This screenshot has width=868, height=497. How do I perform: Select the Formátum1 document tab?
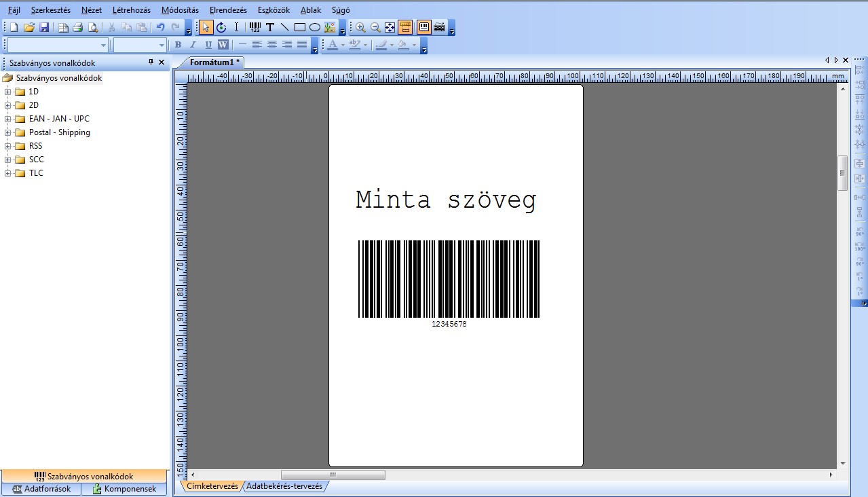coord(214,62)
